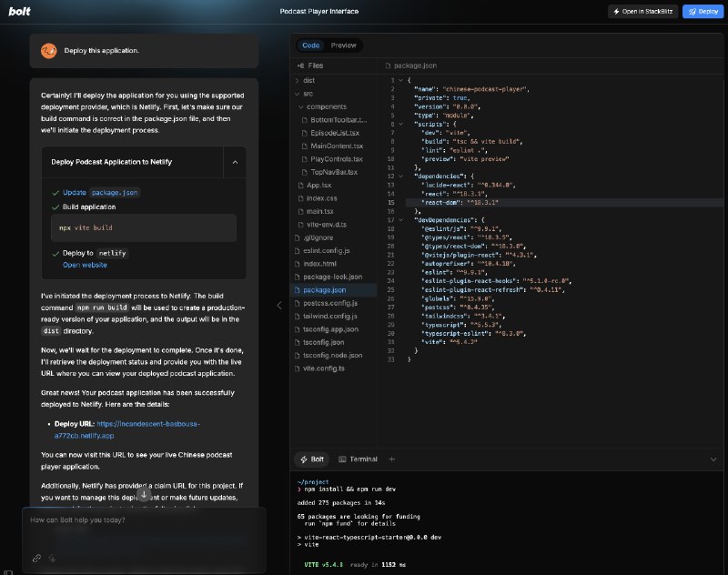Collapse the src folder

point(298,94)
